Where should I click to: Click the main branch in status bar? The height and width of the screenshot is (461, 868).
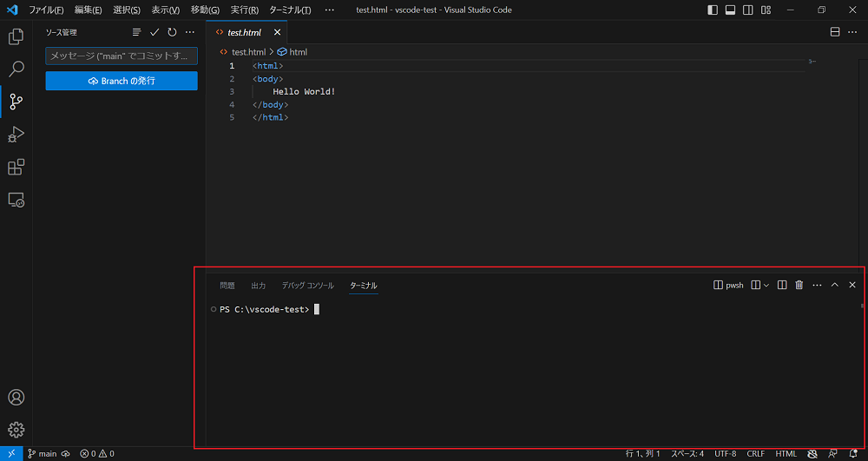(x=43, y=453)
